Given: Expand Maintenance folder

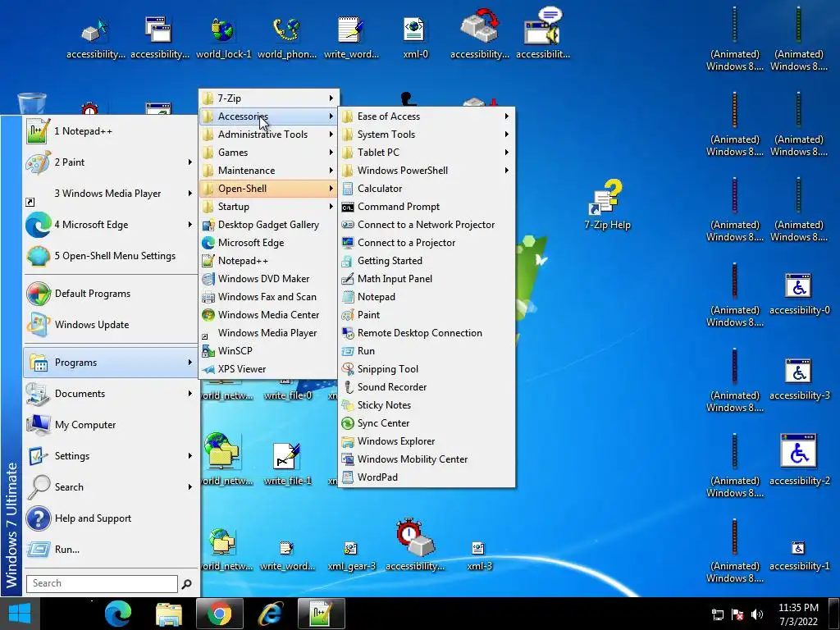Looking at the screenshot, I should (x=268, y=171).
